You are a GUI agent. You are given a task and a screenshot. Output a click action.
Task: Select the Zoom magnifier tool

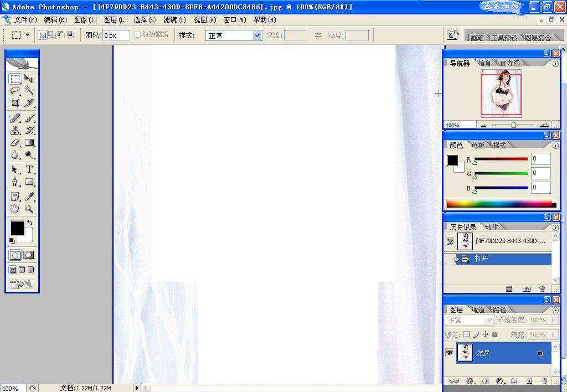pos(29,209)
